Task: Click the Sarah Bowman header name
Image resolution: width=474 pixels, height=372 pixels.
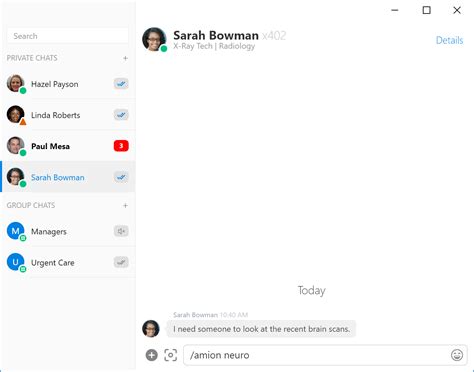Action: (x=216, y=35)
